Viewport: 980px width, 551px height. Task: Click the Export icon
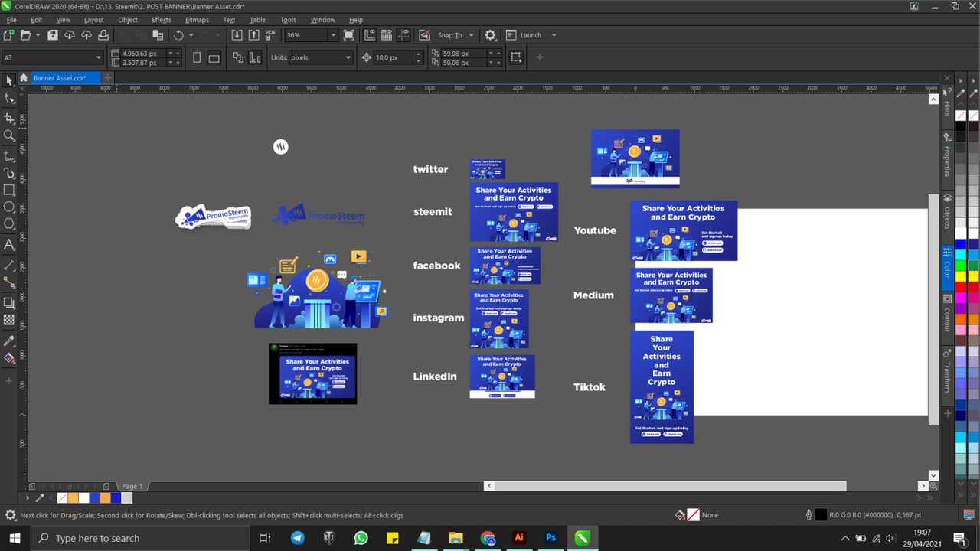click(253, 35)
